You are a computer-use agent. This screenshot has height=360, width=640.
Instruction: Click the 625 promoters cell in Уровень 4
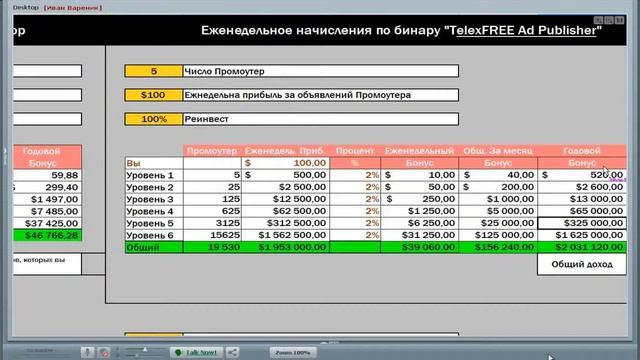coord(212,211)
